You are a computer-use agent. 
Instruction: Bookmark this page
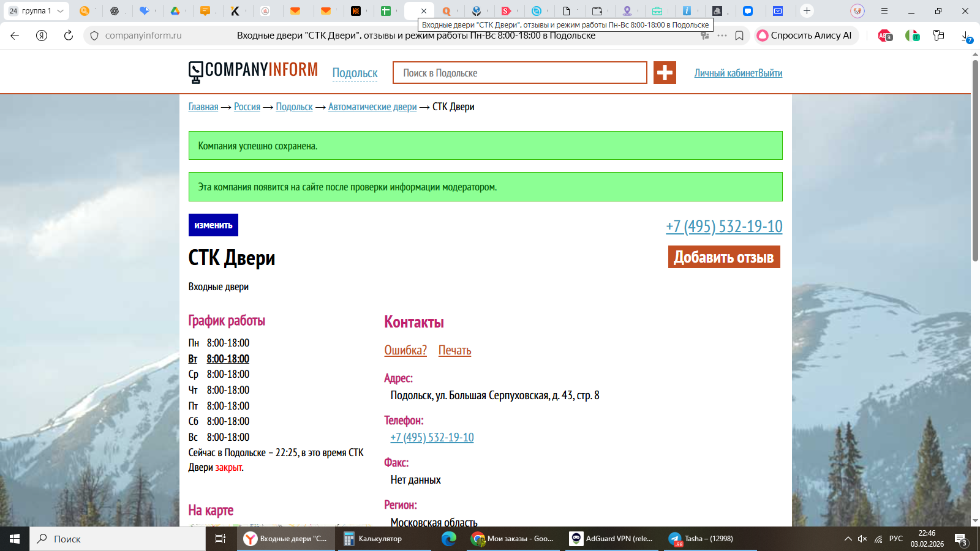(x=739, y=36)
